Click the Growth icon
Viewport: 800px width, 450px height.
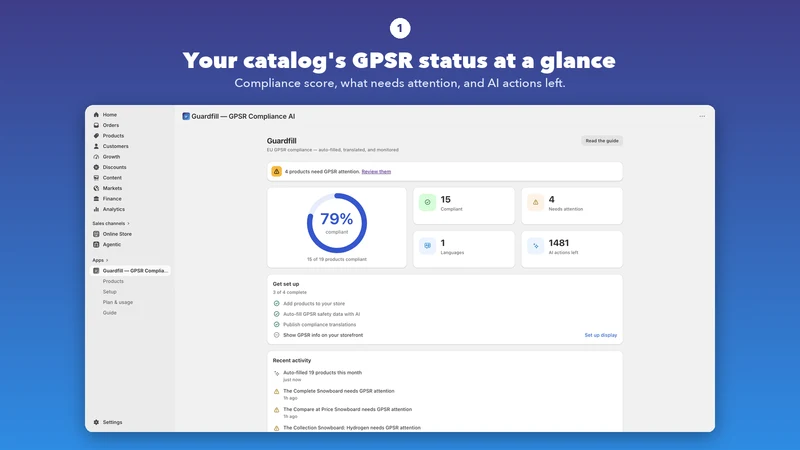pyautogui.click(x=96, y=157)
